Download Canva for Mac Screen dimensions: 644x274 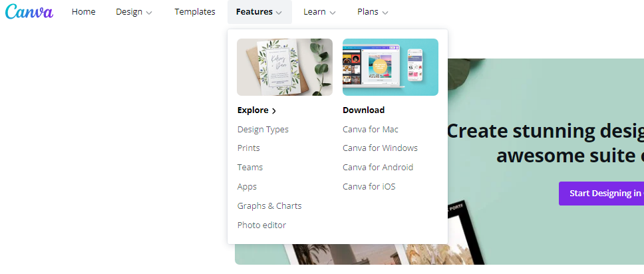pyautogui.click(x=371, y=130)
